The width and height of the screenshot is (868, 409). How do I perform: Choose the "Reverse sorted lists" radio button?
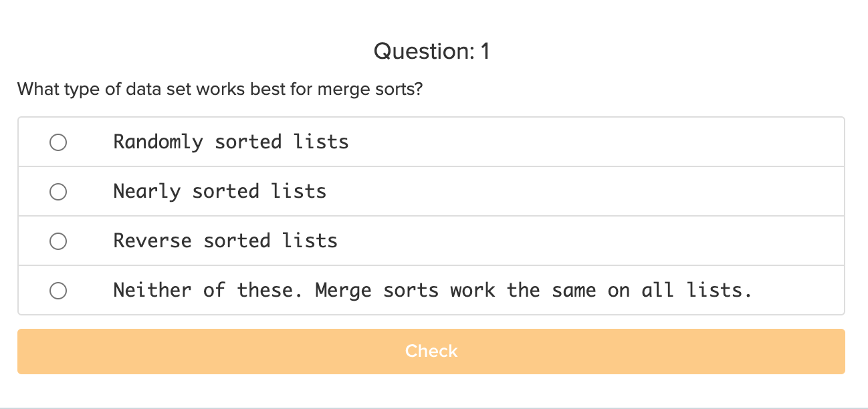tap(58, 241)
